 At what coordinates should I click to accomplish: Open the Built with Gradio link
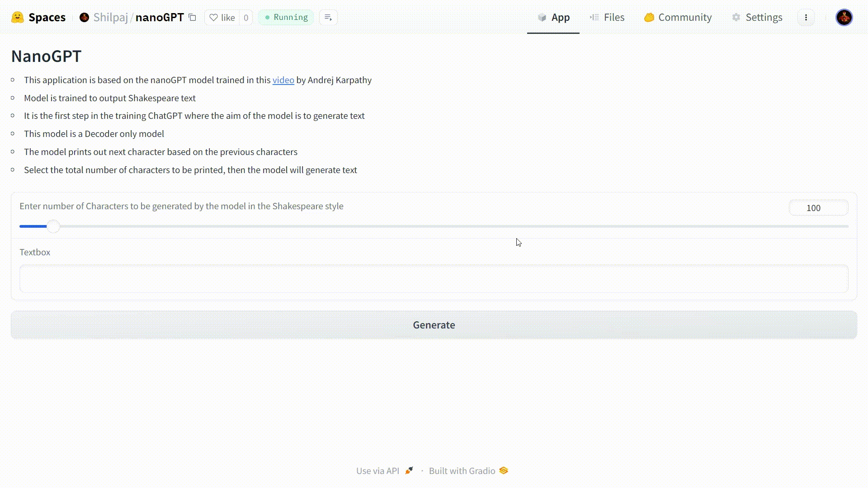click(468, 471)
